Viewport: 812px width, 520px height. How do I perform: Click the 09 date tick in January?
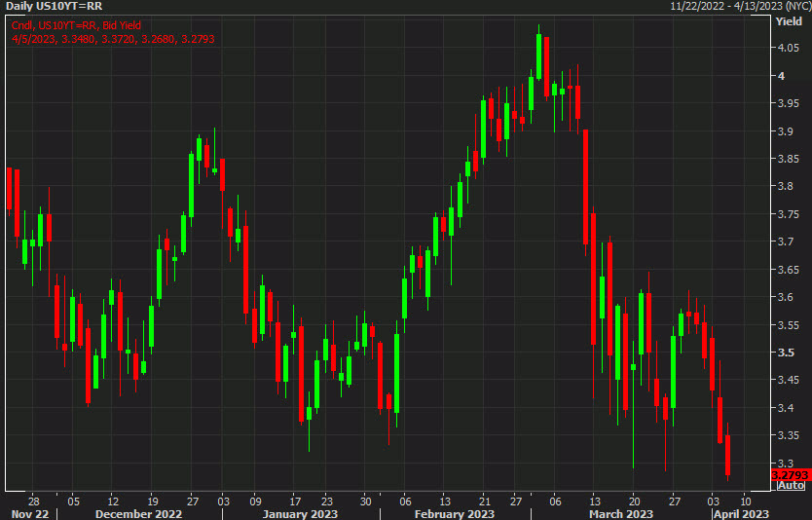255,501
